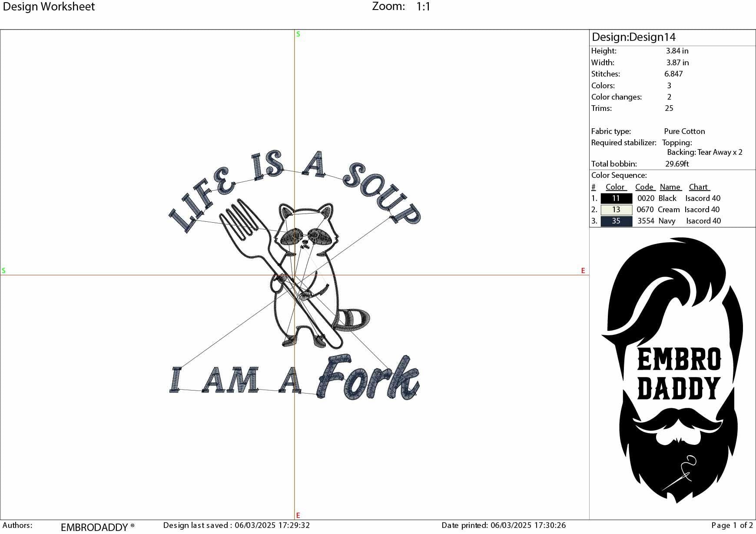Click the 'Page 1 of 2' indicator
The width and height of the screenshot is (756, 534).
732,525
